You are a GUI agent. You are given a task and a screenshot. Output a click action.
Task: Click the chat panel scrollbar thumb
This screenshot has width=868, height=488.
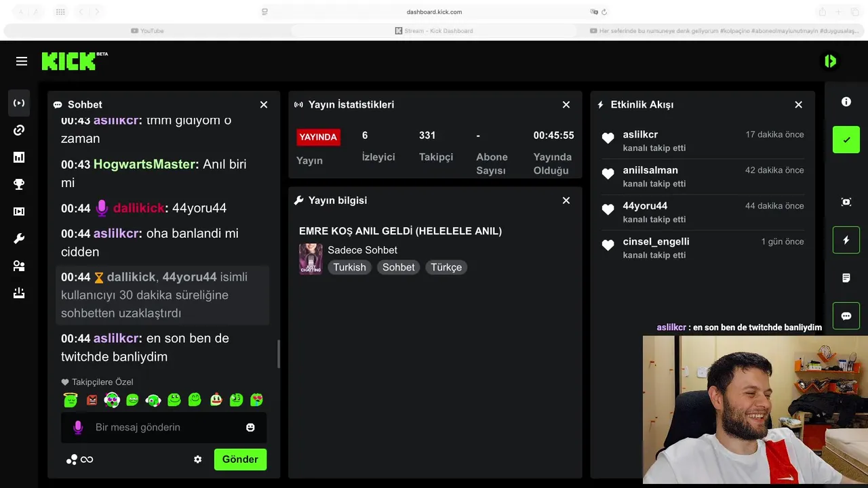point(278,353)
